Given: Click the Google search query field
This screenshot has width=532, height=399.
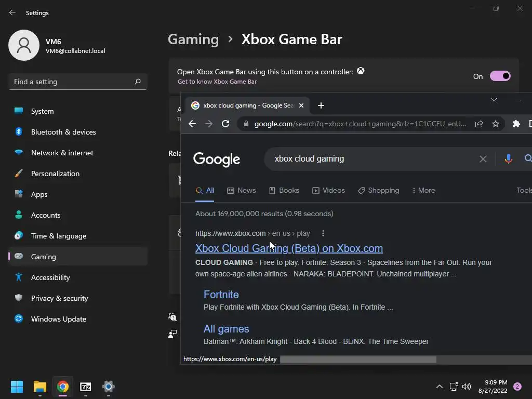Looking at the screenshot, I should pos(373,159).
